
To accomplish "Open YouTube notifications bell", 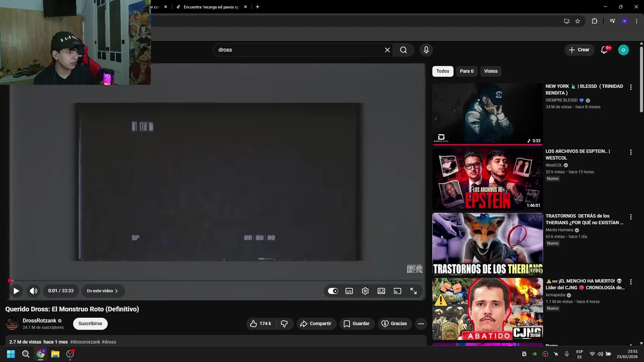I will click(605, 50).
